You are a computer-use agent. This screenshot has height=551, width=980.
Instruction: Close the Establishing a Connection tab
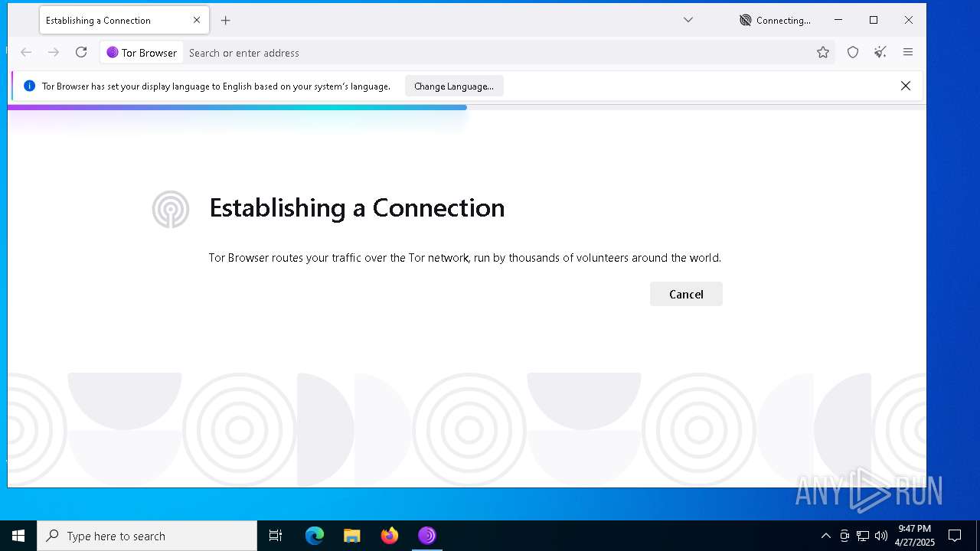197,20
